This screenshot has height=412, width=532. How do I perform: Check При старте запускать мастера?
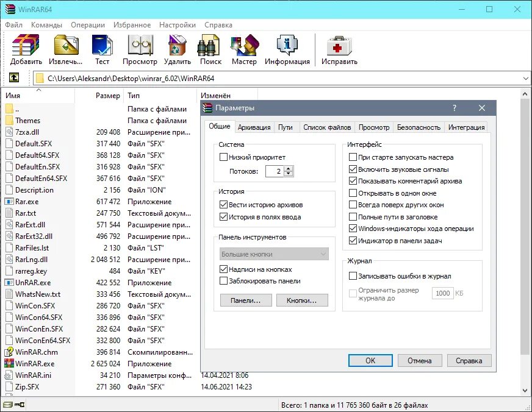(353, 157)
